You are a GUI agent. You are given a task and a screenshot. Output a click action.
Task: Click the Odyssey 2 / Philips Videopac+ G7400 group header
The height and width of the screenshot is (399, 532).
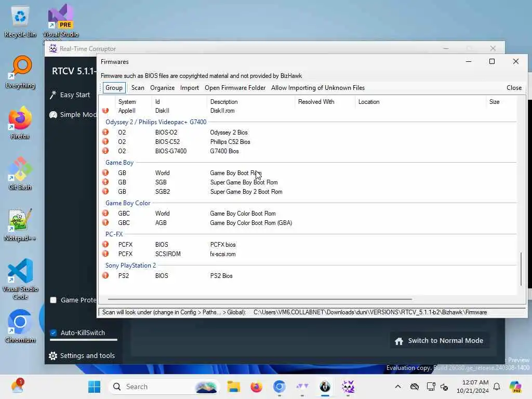click(x=156, y=122)
